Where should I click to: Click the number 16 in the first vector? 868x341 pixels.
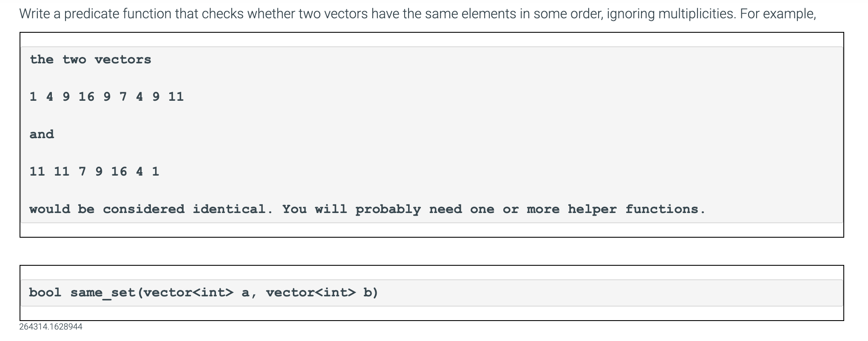tap(86, 97)
